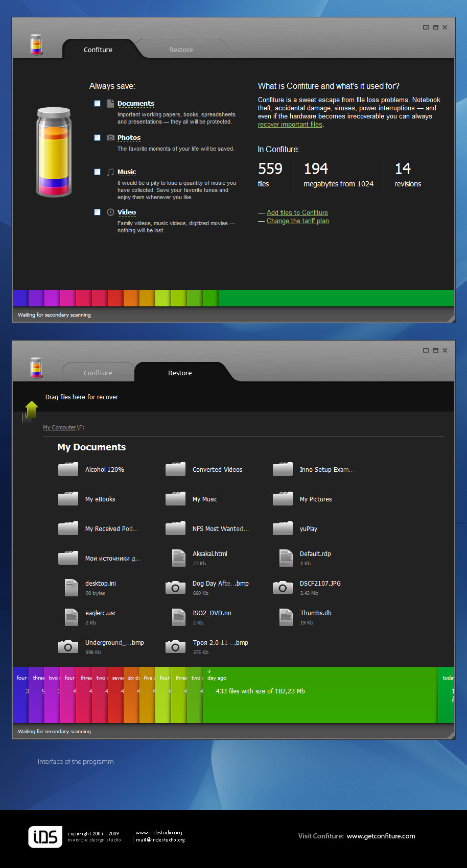The width and height of the screenshot is (467, 868).
Task: Click the '194 megabytes from 1024' figure
Action: click(x=338, y=175)
